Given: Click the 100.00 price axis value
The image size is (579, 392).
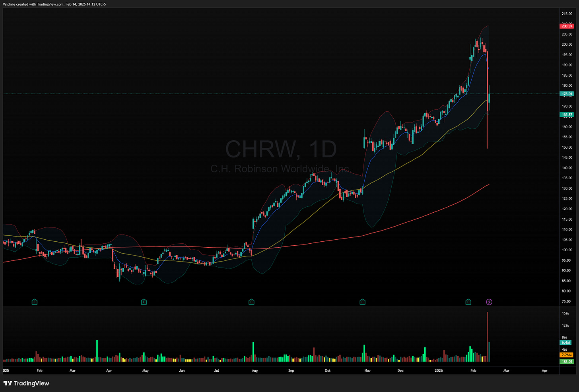Looking at the screenshot, I should [x=567, y=250].
